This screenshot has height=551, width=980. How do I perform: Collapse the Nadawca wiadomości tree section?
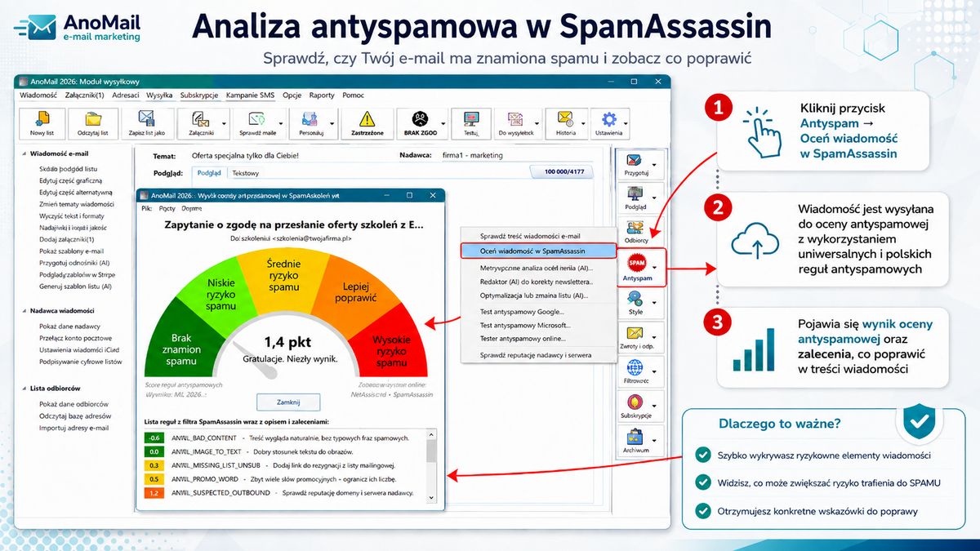tap(24, 311)
